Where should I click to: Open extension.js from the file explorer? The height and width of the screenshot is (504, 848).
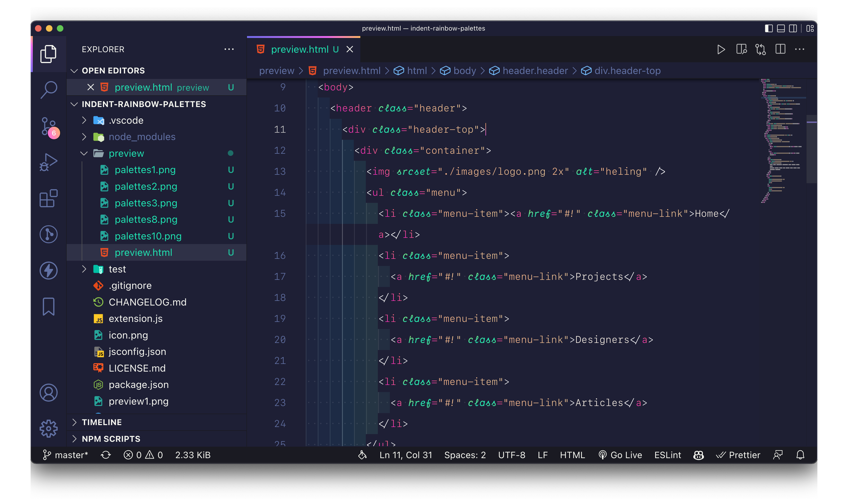coord(135,319)
